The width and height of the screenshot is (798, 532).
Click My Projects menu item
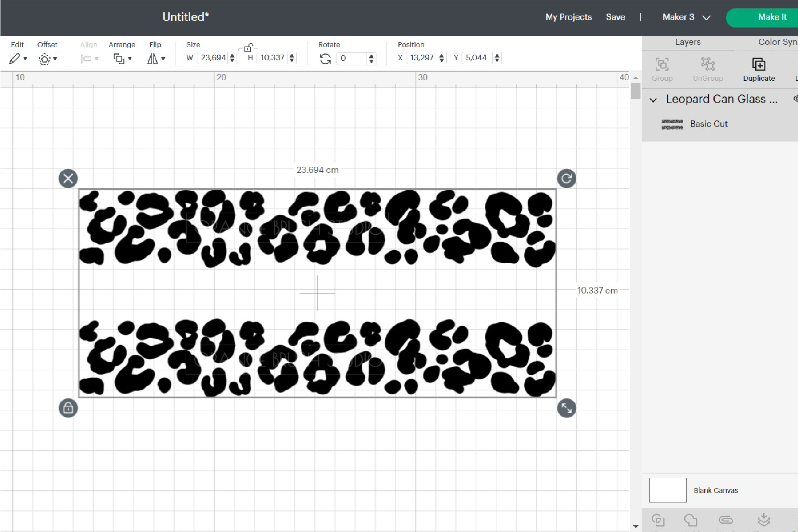[569, 17]
